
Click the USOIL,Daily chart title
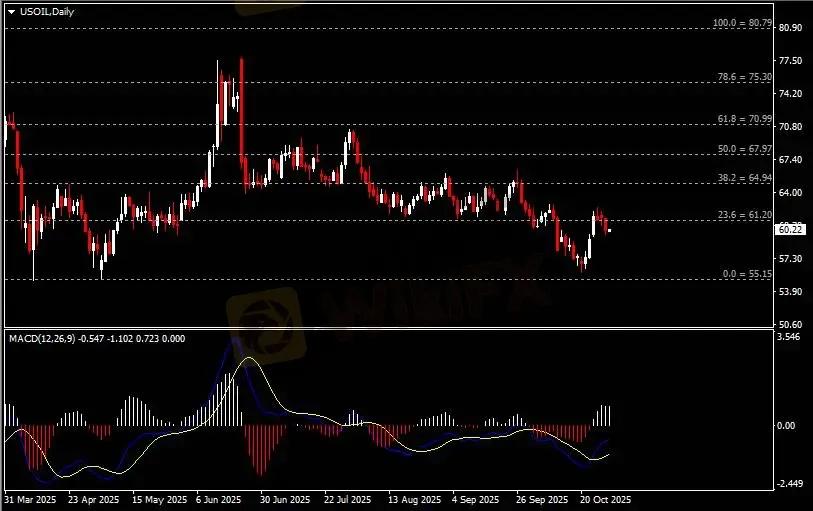[46, 11]
